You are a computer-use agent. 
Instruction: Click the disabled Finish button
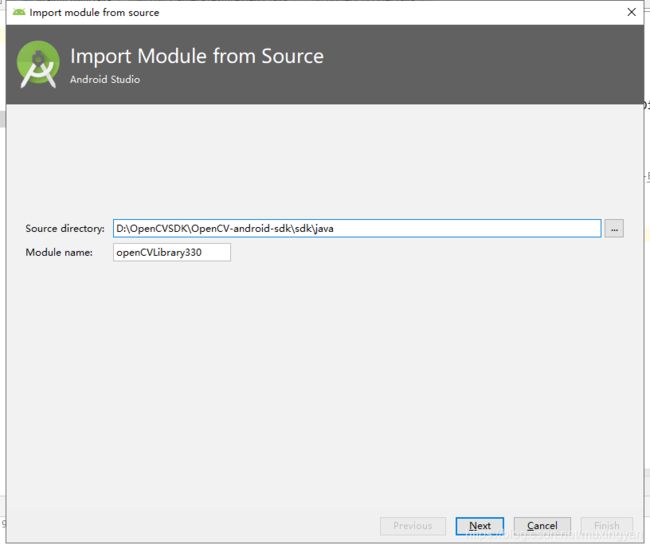(x=606, y=526)
